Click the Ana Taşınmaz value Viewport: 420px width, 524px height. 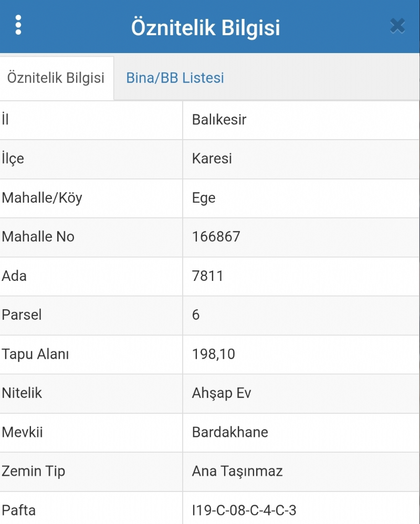(237, 471)
